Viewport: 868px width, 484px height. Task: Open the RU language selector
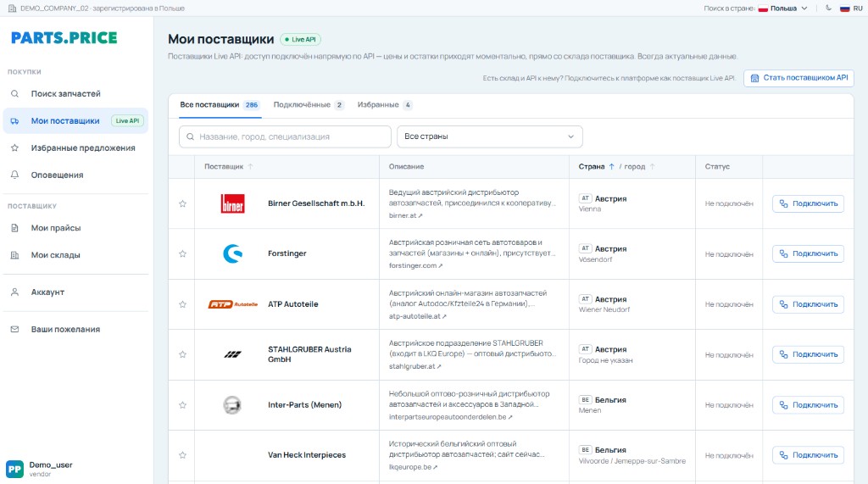pyautogui.click(x=851, y=8)
